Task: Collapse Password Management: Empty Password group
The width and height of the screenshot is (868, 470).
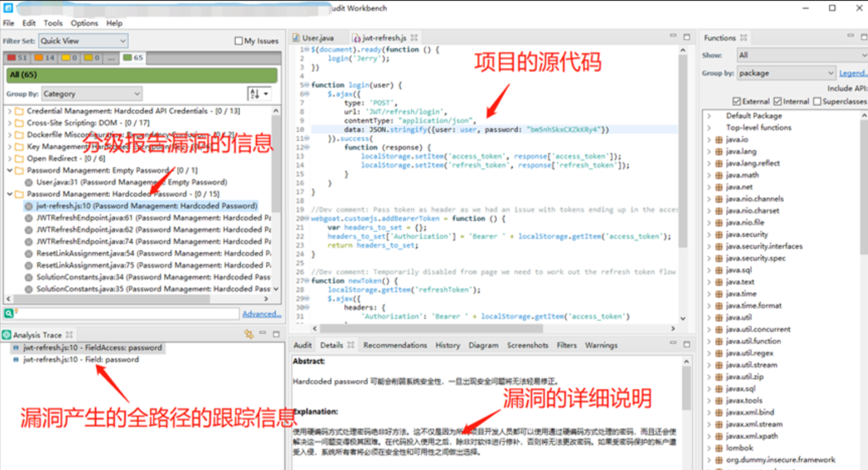Action: 10,170
